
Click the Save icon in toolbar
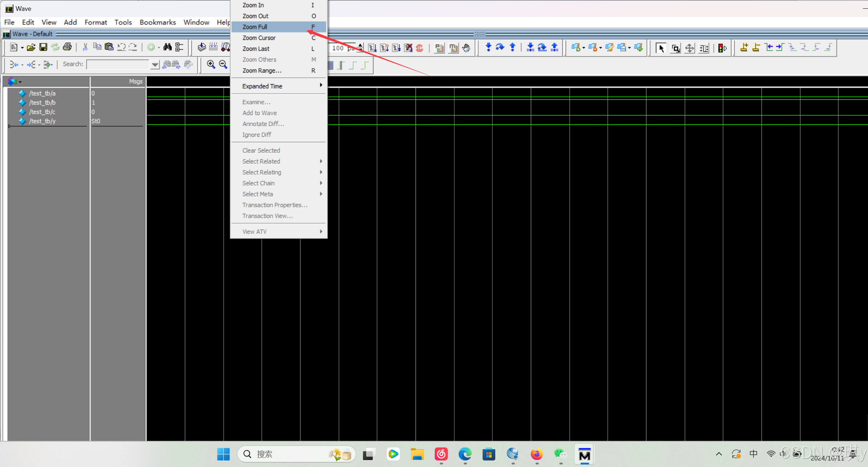coord(43,47)
